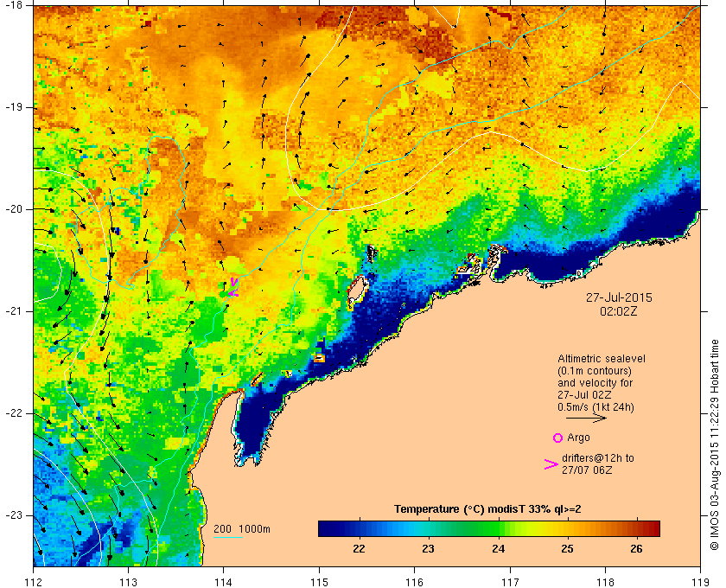Click the colorbar tick label '24'
This screenshot has height=588, width=726.
pyautogui.click(x=498, y=549)
